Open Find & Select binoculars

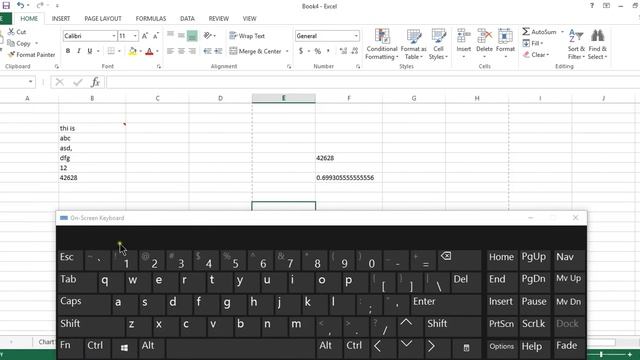tap(598, 44)
